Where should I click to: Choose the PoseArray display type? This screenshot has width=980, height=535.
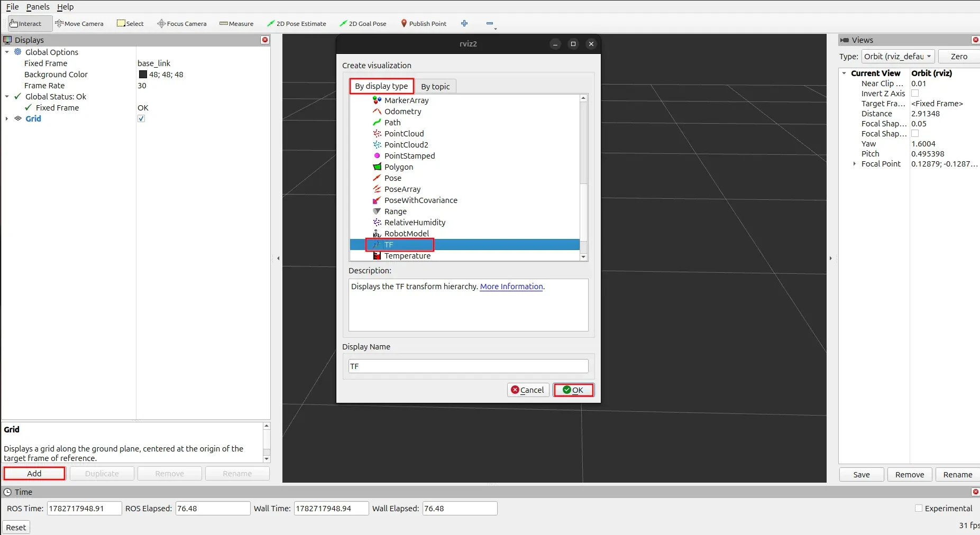tap(402, 189)
